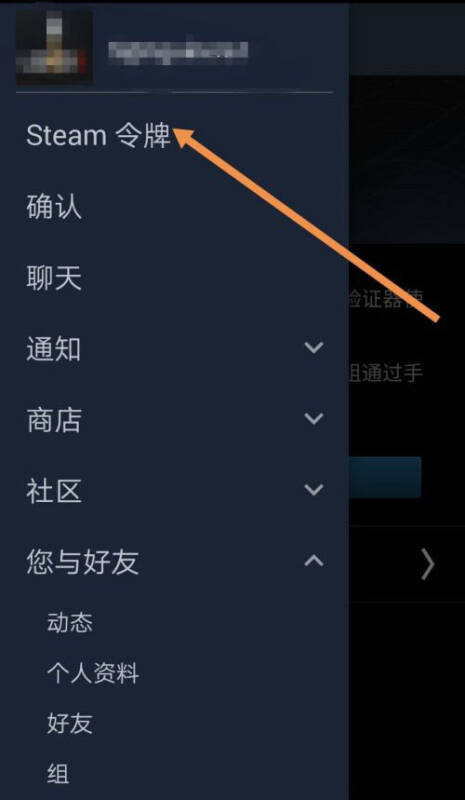
Task: Expand the 商店 section chevron
Action: [314, 419]
